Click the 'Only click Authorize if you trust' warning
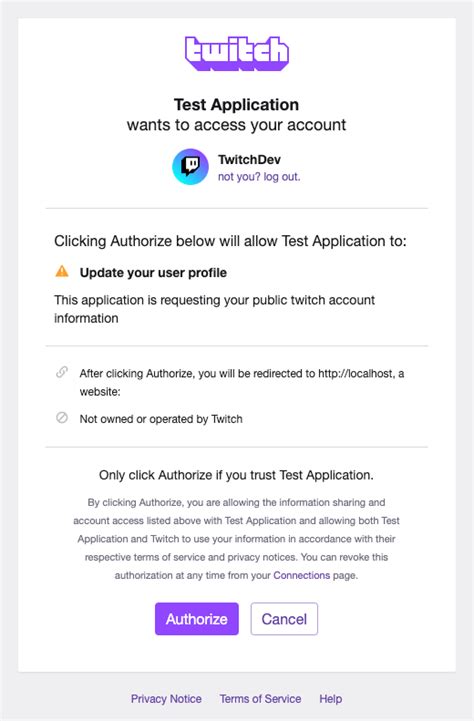This screenshot has width=474, height=721. pos(236,475)
